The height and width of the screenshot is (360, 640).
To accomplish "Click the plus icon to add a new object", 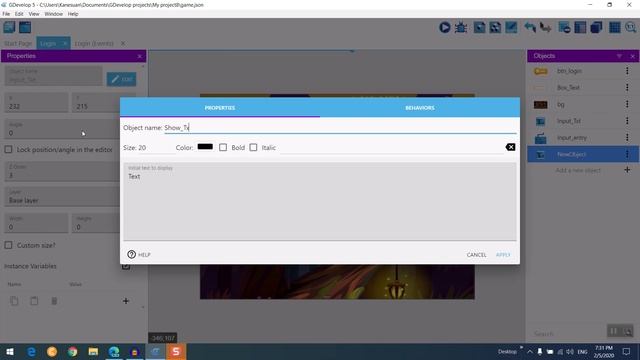I will [x=627, y=170].
